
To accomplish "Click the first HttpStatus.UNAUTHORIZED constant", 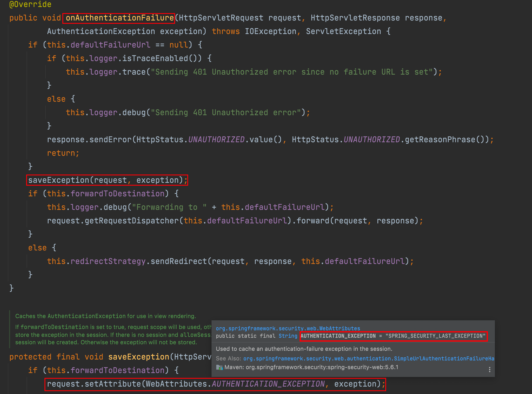I will pos(216,140).
